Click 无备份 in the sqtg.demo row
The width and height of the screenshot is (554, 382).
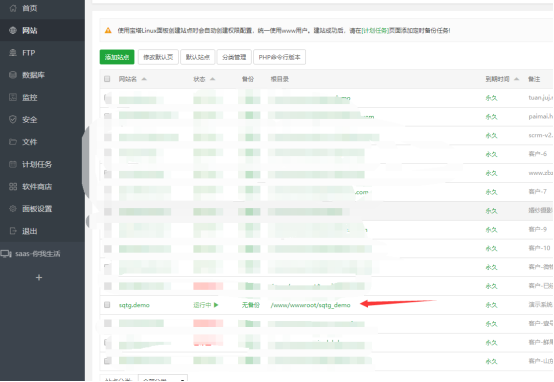(251, 305)
